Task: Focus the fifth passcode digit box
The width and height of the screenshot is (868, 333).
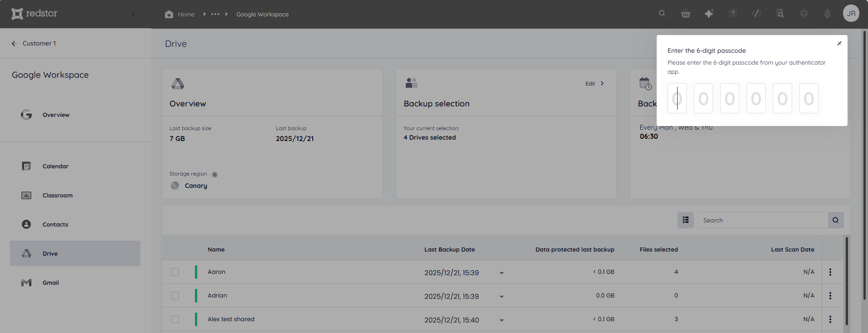Action: click(783, 98)
